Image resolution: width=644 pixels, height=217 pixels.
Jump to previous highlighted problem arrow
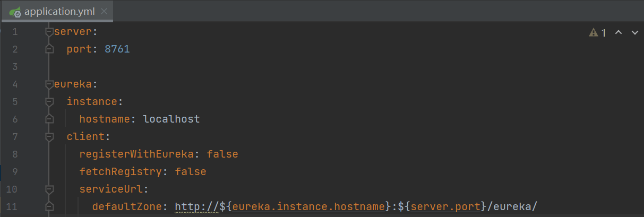pyautogui.click(x=618, y=33)
